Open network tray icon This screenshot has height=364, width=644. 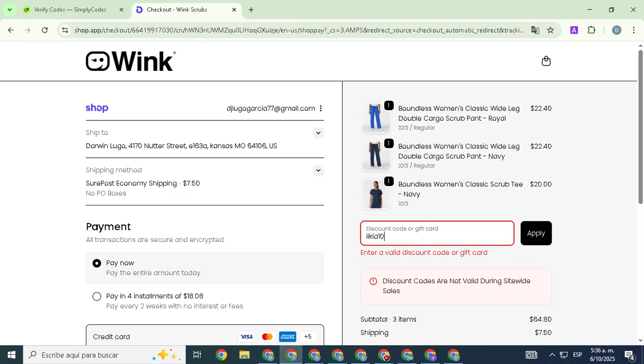[564, 355]
